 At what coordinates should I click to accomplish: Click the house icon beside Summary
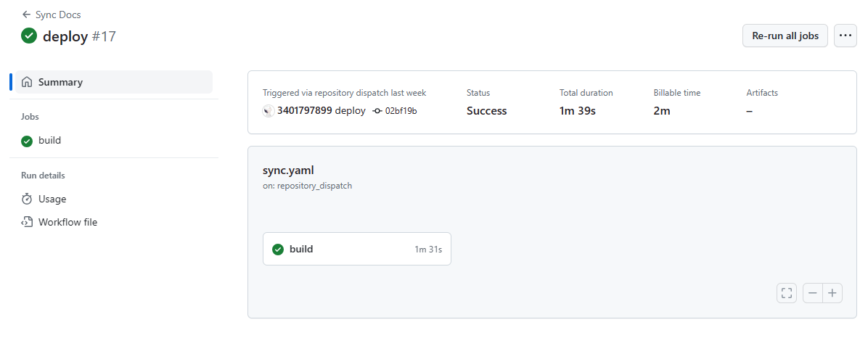tap(27, 82)
